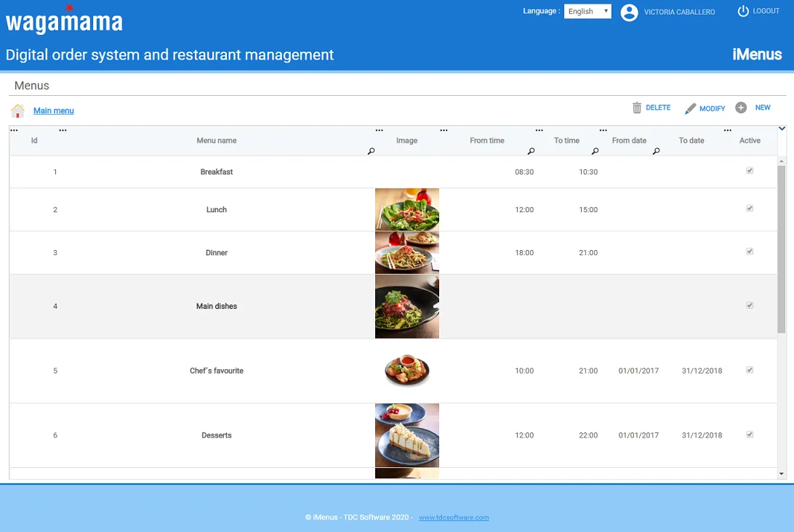Viewport: 794px width, 532px height.
Task: Click the New plus circle icon
Action: 741,108
